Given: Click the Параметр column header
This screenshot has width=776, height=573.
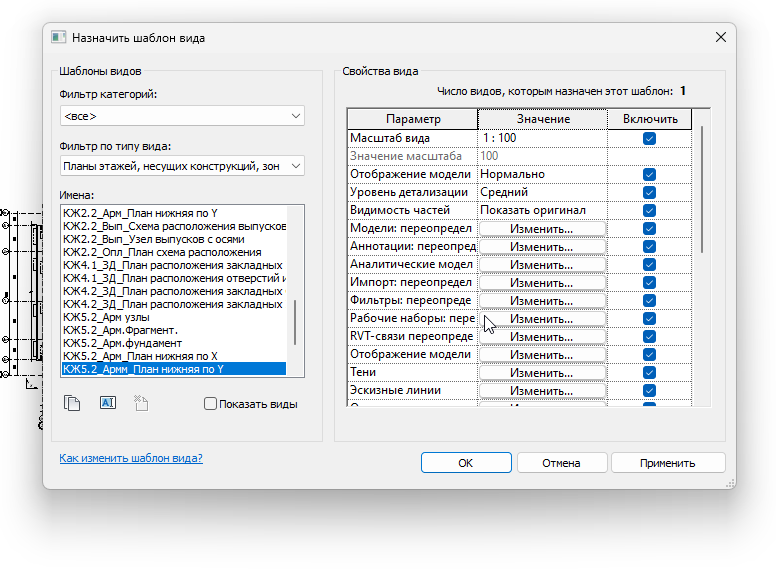Looking at the screenshot, I should click(412, 119).
